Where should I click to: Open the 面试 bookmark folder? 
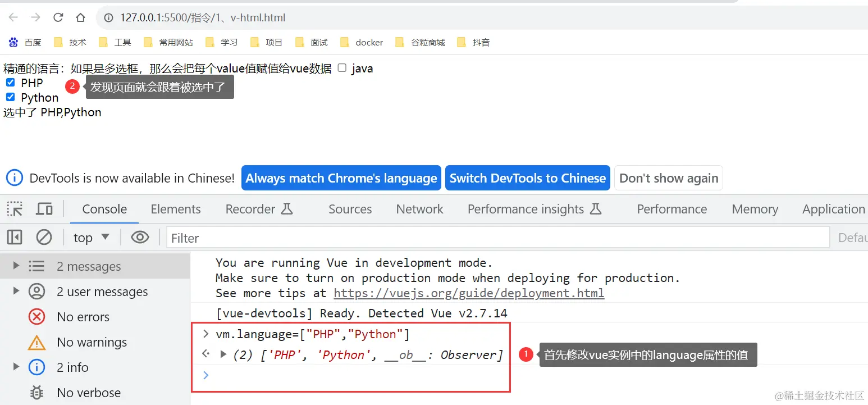pos(312,42)
